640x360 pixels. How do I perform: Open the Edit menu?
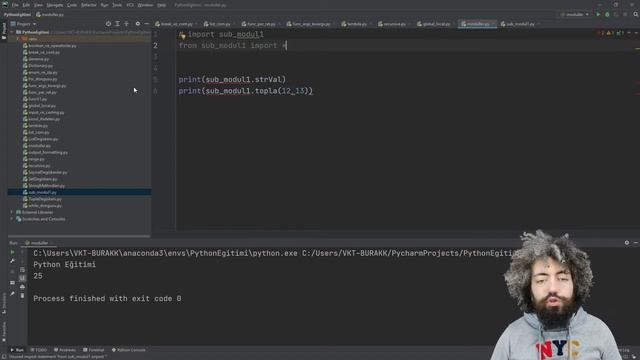[26, 5]
